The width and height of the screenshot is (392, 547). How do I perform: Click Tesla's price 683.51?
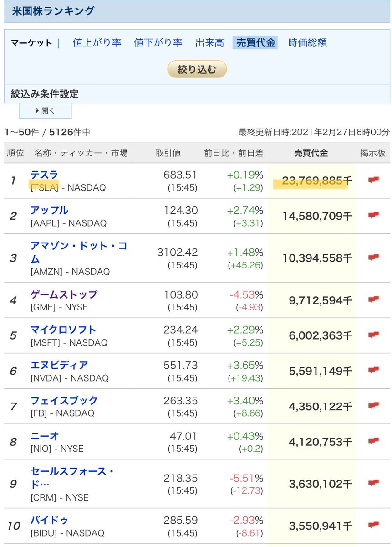pyautogui.click(x=181, y=175)
